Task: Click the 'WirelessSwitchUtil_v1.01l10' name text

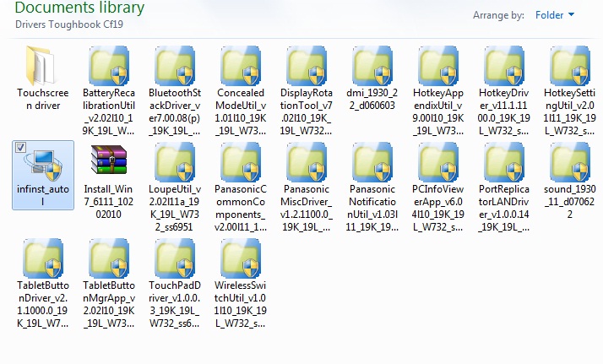Action: tap(241, 304)
